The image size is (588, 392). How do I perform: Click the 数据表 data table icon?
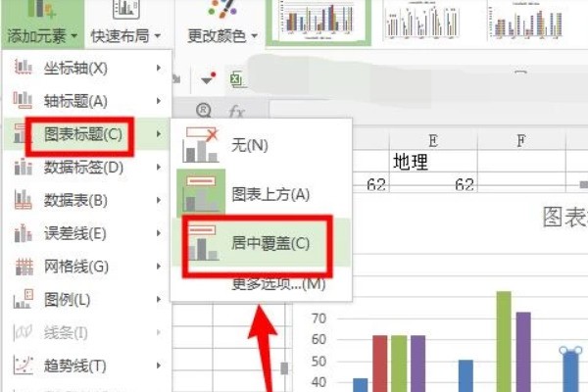coord(23,199)
